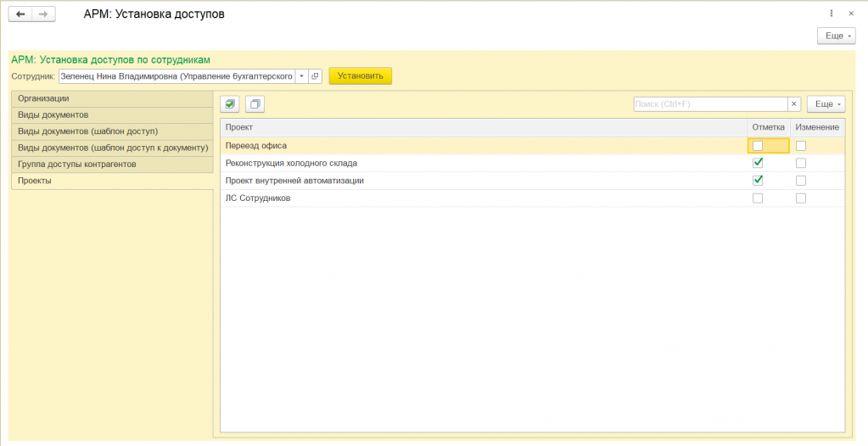Open Виды документов (шаблон доступ) tab
Screen dimensions: 868x446
pyautogui.click(x=112, y=131)
